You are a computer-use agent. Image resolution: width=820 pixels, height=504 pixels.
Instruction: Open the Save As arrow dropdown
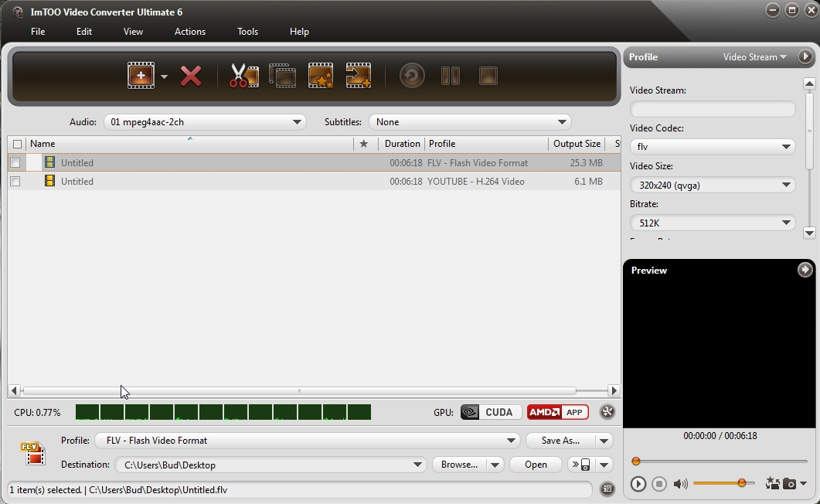(604, 441)
